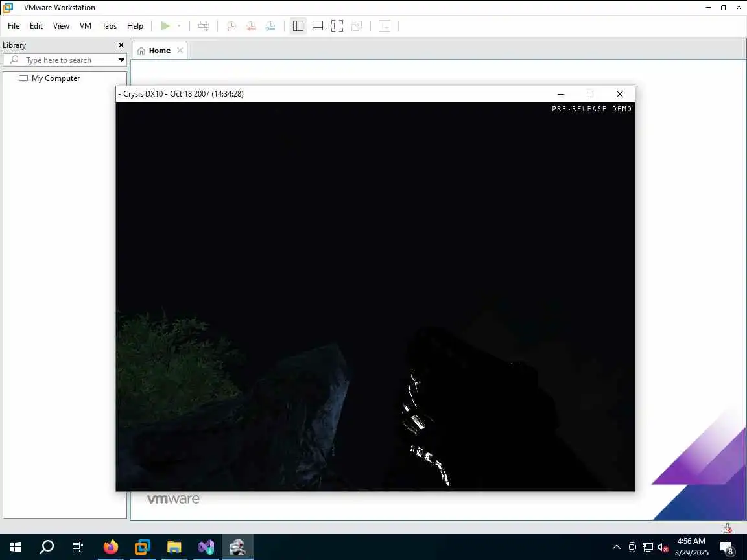
Task: Click the muted volume tray icon
Action: pyautogui.click(x=663, y=546)
